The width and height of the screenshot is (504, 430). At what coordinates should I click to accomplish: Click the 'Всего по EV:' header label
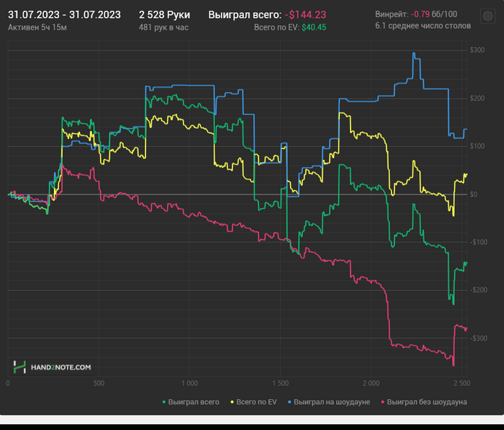pyautogui.click(x=276, y=27)
